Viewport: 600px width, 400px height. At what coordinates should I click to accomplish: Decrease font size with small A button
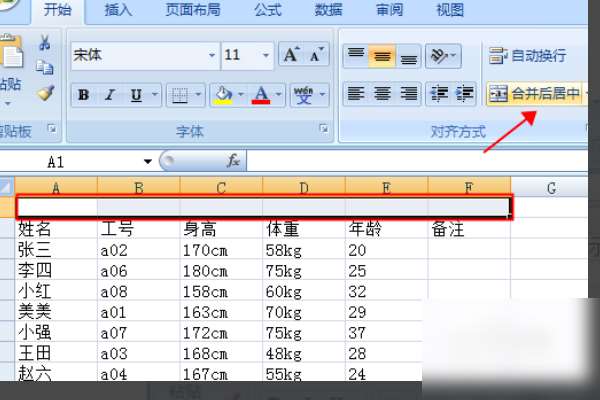[x=316, y=55]
